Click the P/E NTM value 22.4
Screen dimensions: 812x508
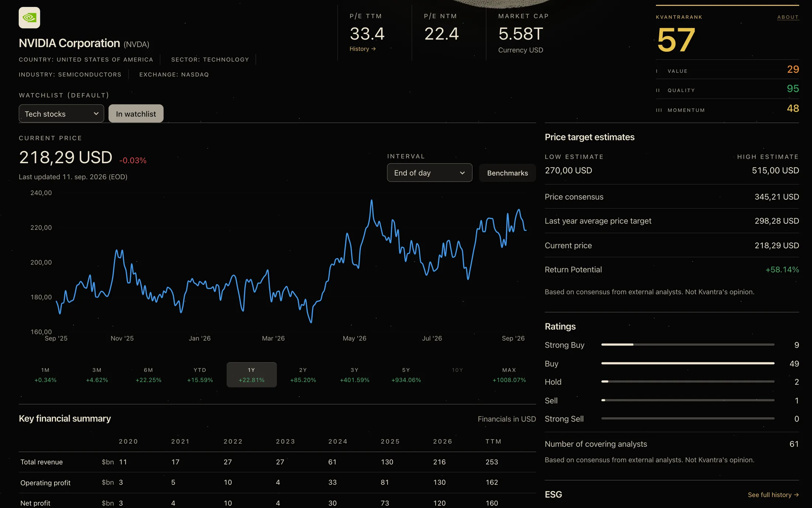click(x=441, y=34)
